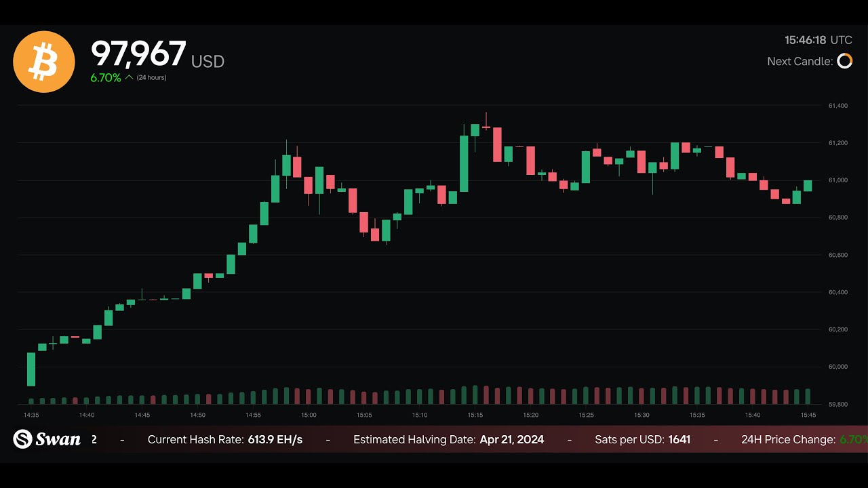The width and height of the screenshot is (868, 488).
Task: Click the 1641 sats value
Action: click(x=679, y=440)
